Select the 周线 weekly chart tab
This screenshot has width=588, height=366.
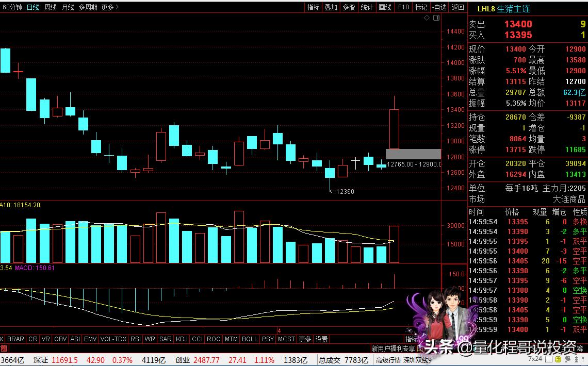(x=51, y=7)
